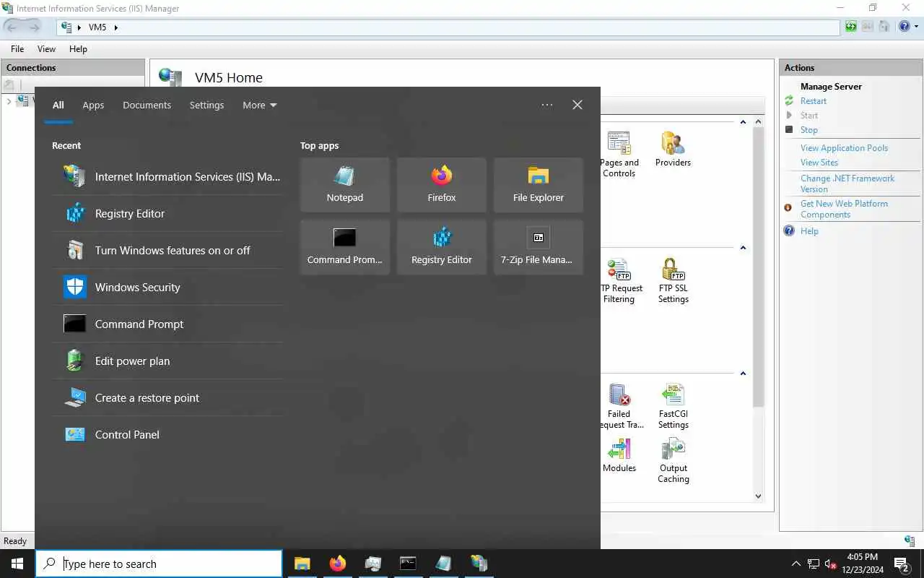Open the File menu in IIS Manager

click(x=17, y=49)
